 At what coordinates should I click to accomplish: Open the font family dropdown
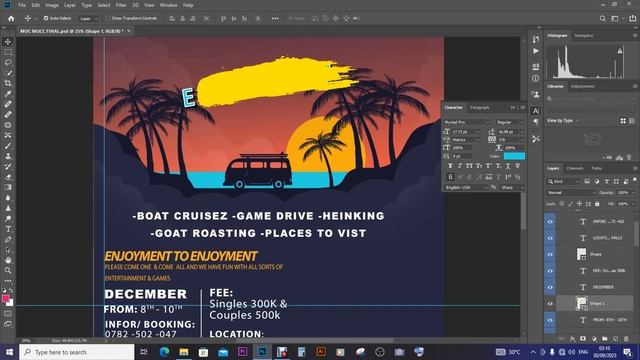tap(467, 122)
